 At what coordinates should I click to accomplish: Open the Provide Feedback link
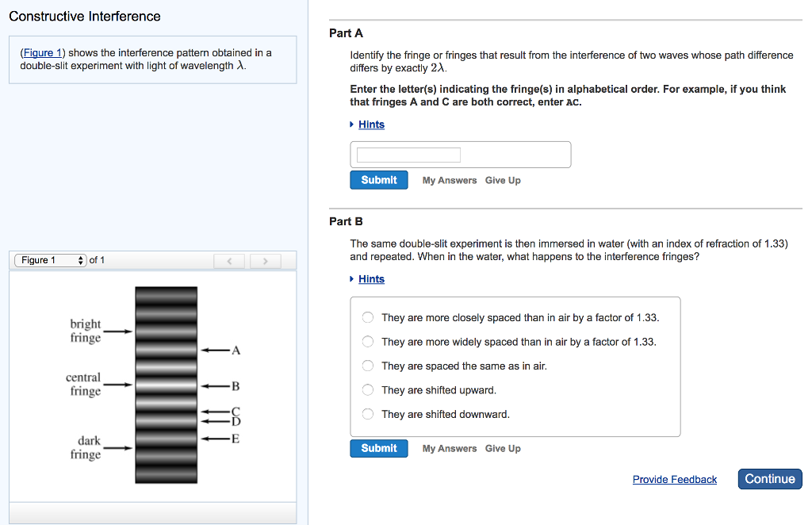(674, 479)
